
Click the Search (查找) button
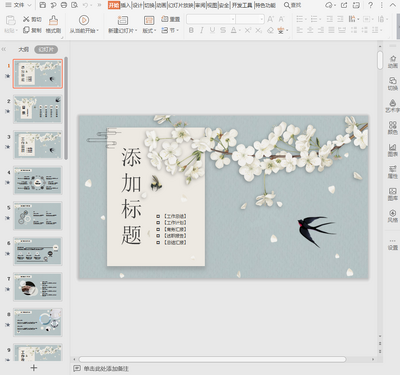coord(292,5)
